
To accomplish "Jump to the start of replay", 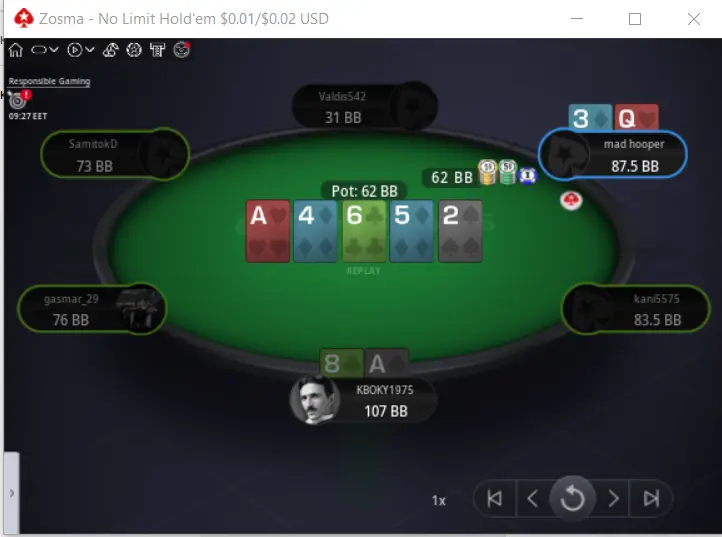I will [x=495, y=498].
